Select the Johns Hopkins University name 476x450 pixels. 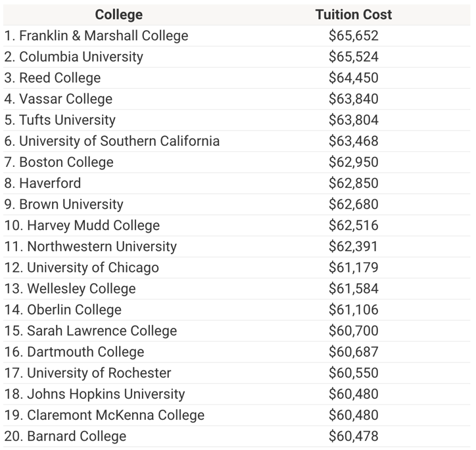tap(94, 394)
